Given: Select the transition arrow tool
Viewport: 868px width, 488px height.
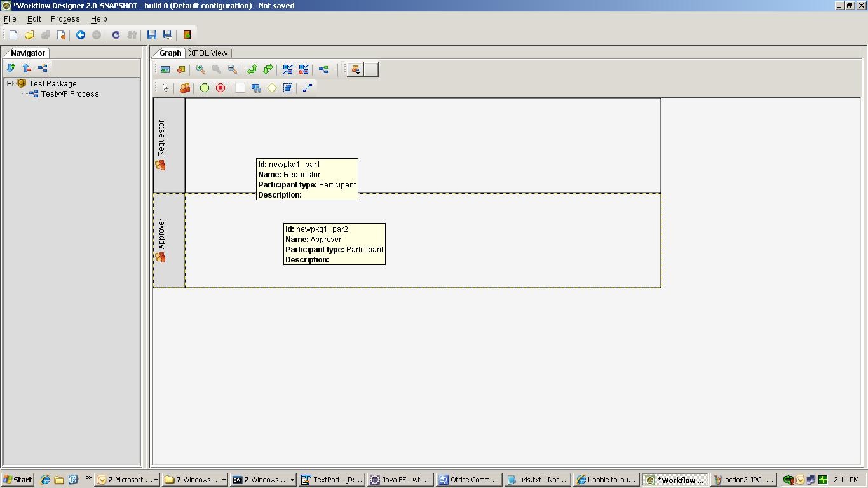Looking at the screenshot, I should coord(308,88).
